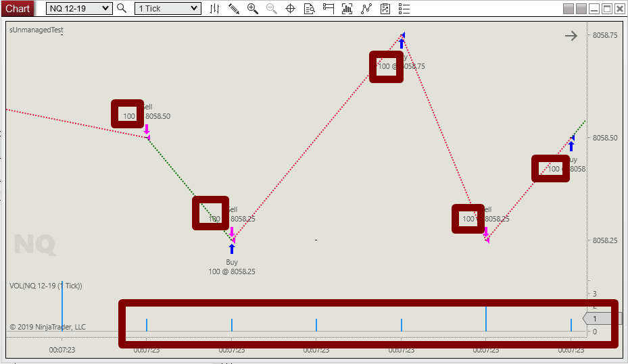628x364 pixels.
Task: Toggle the crosshair cursor icon
Action: [291, 9]
